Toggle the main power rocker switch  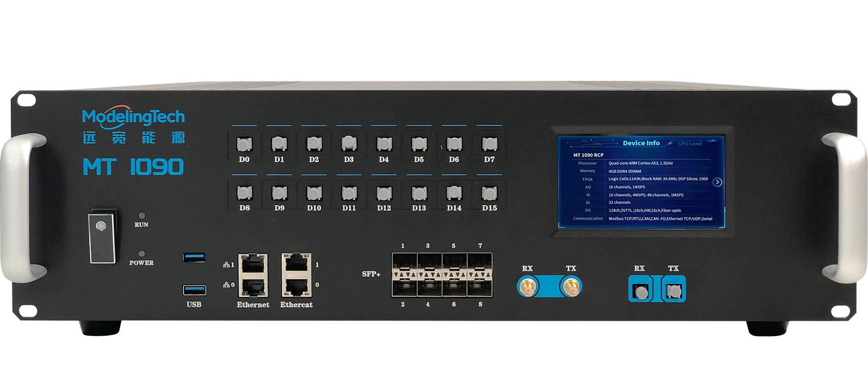click(102, 237)
